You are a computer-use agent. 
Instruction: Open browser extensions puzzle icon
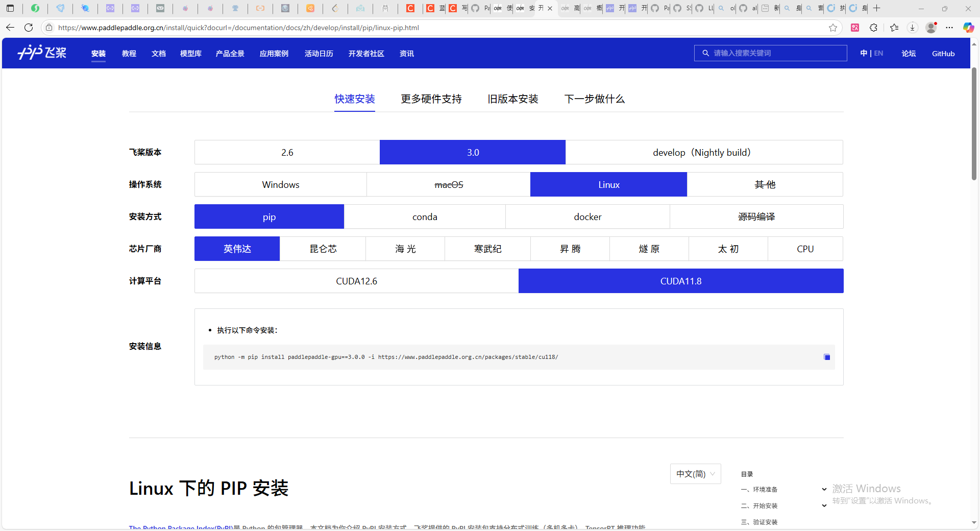click(x=873, y=28)
